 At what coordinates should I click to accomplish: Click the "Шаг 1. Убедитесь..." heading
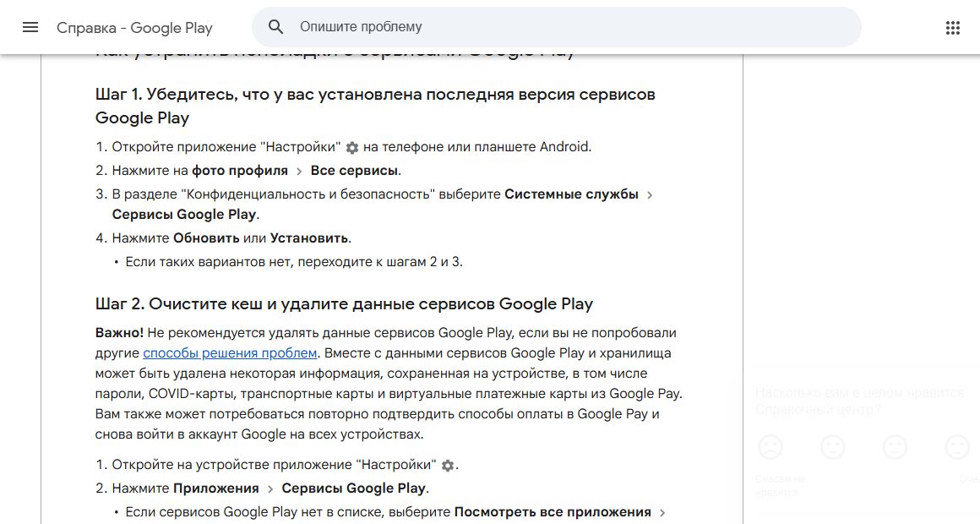tap(375, 106)
